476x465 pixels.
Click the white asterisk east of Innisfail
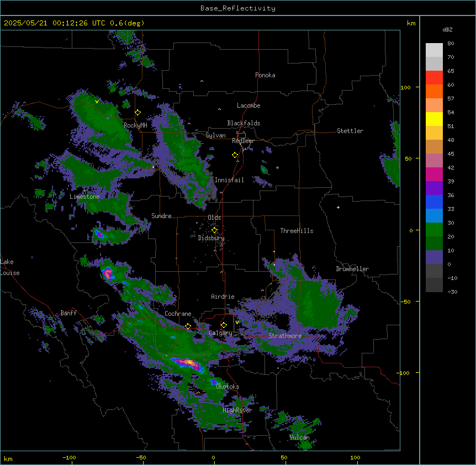(277, 167)
